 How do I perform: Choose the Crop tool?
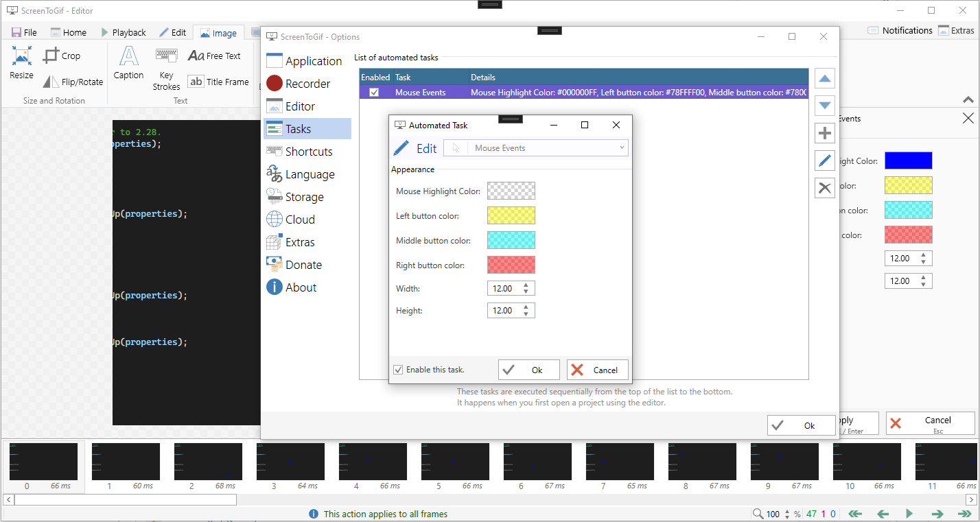tap(62, 56)
